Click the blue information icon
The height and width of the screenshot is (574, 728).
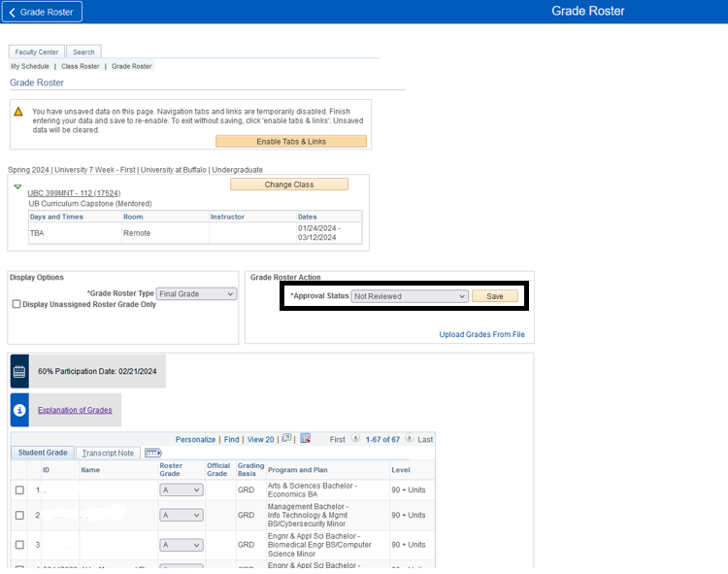tap(19, 410)
